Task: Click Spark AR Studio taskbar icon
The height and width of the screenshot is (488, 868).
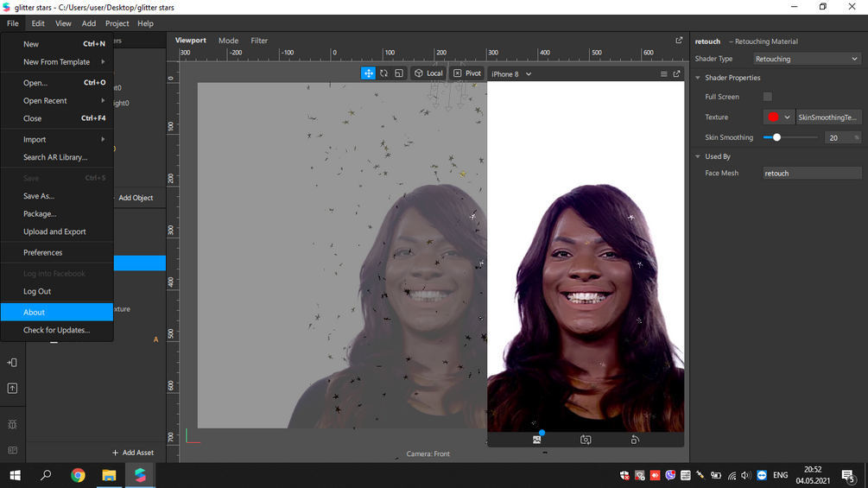Action: pos(140,475)
